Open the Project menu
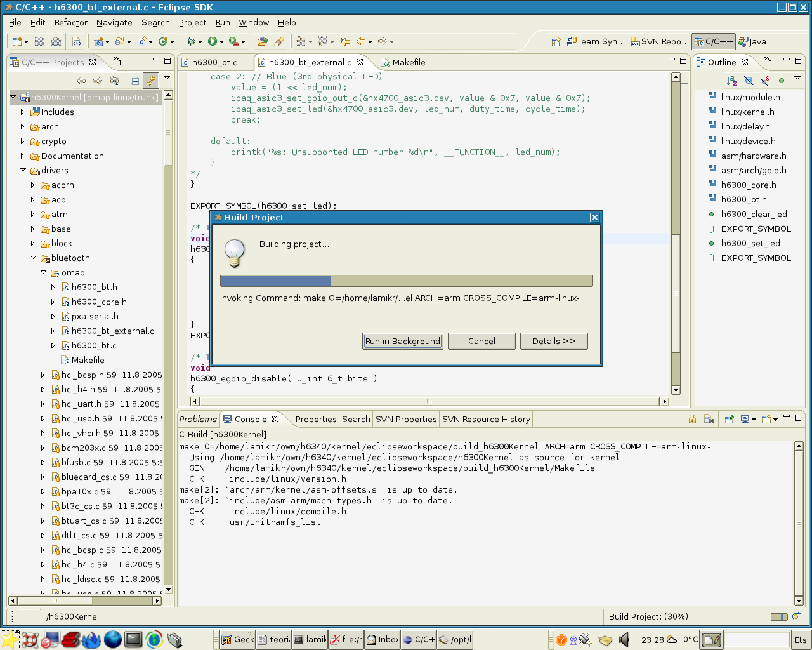812x650 pixels. point(192,22)
